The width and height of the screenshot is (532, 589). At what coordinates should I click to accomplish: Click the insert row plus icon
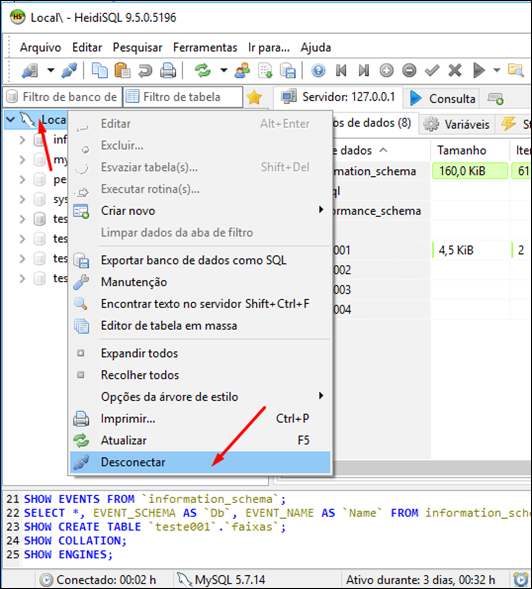click(x=387, y=70)
